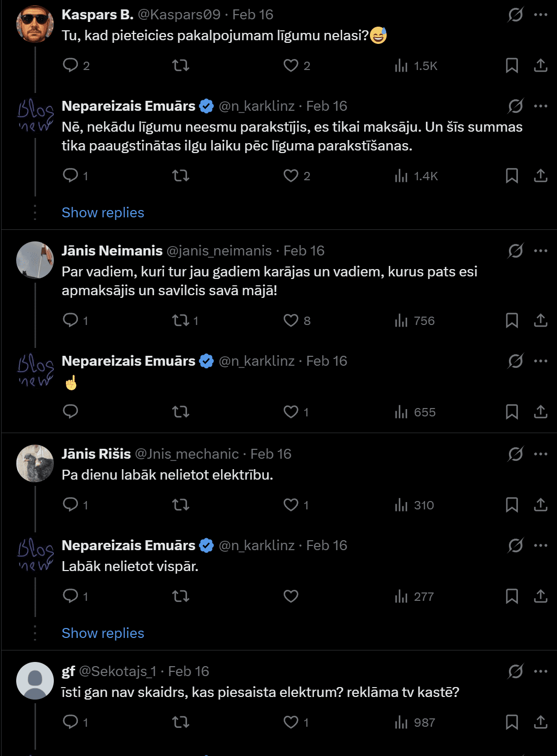Retweet Jānis Neimanis' tweet
Image resolution: width=557 pixels, height=756 pixels.
pyautogui.click(x=181, y=320)
